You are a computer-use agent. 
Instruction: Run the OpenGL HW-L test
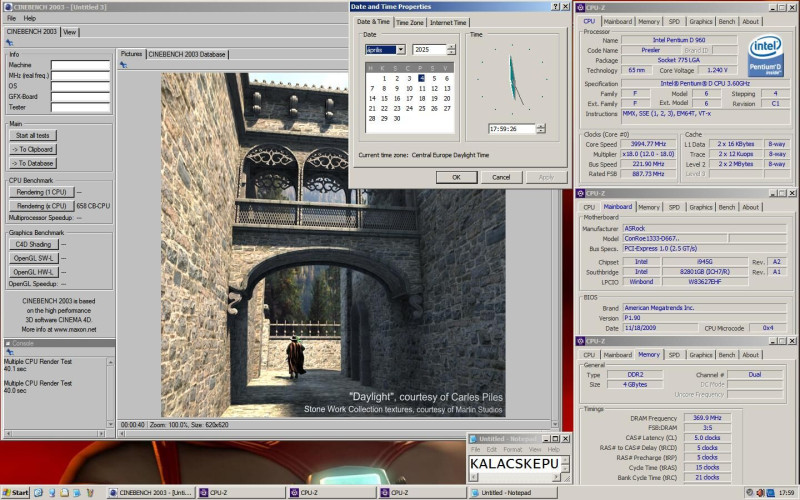33,271
